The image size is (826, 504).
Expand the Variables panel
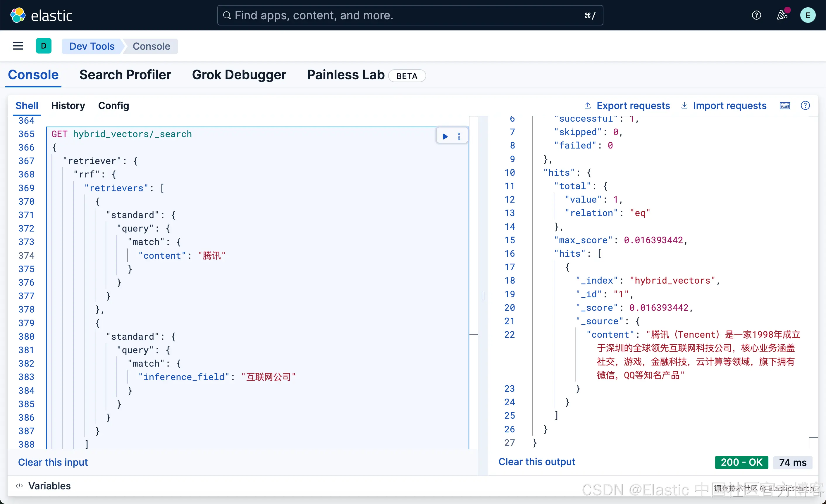coord(44,486)
